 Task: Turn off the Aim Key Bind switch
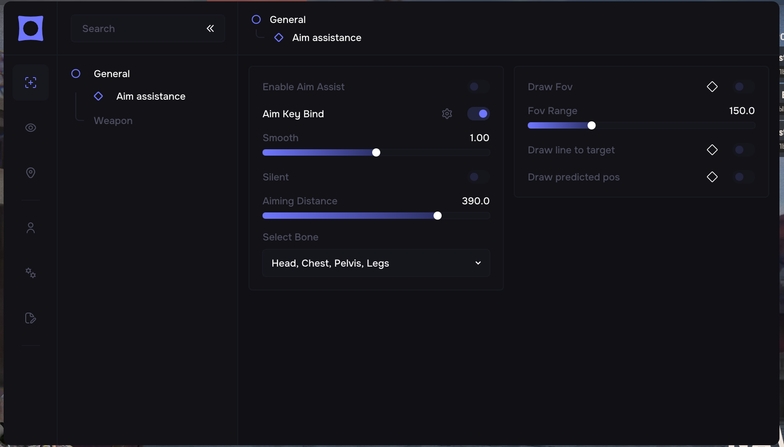tap(478, 114)
